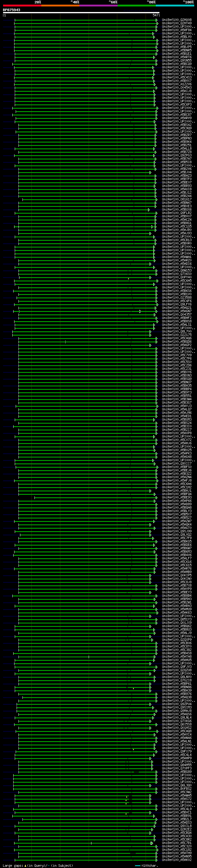Select the '=100char.' scale caption
The height and width of the screenshot is (868, 197).
(x=150, y=866)
